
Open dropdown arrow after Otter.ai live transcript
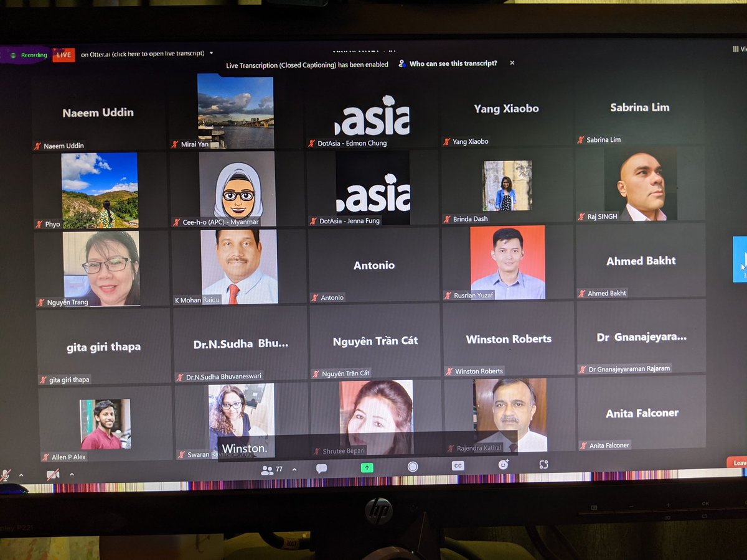point(212,54)
